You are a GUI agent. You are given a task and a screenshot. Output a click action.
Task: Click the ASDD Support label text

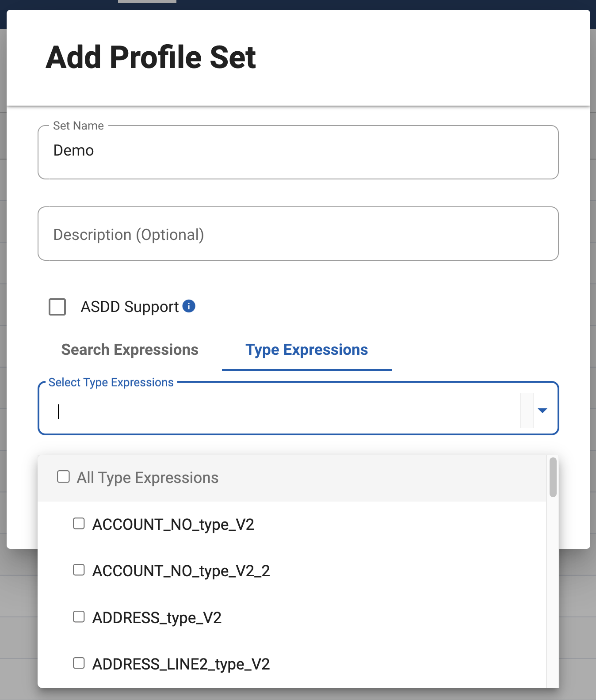[130, 307]
